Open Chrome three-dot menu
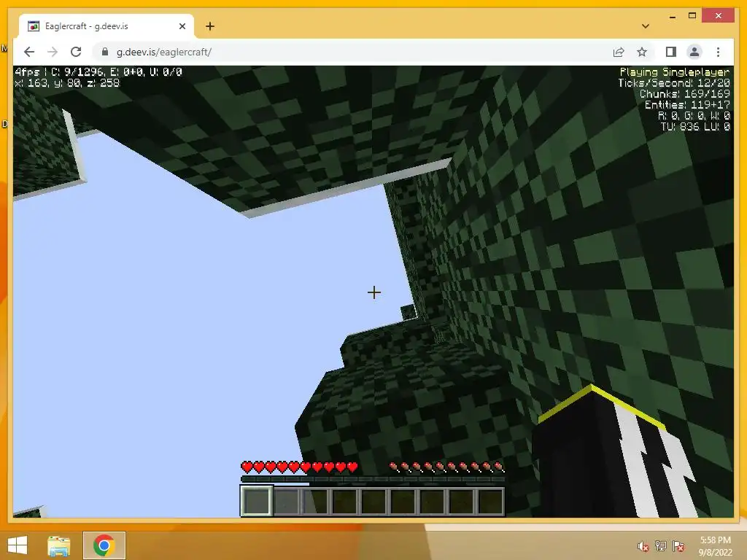Viewport: 747px width, 560px height. point(718,52)
